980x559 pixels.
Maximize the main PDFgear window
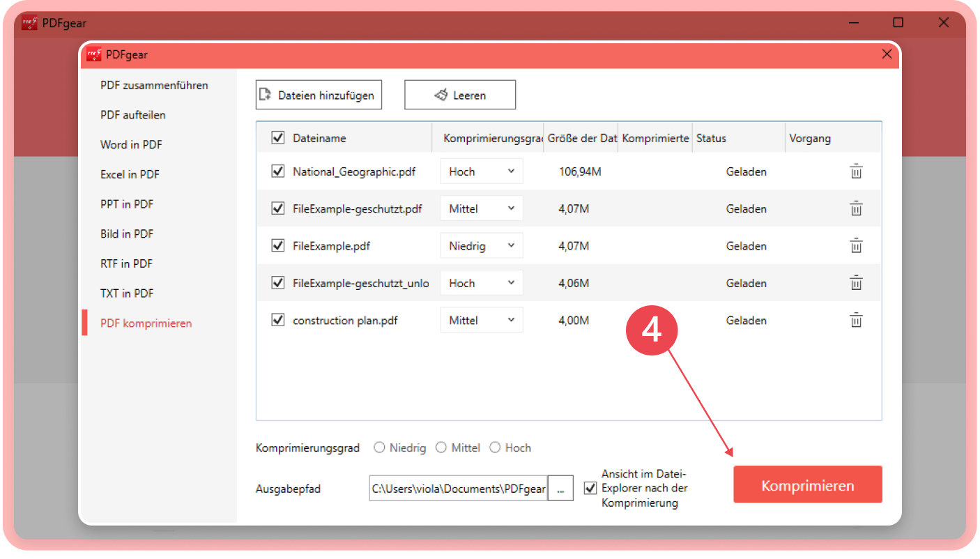point(898,23)
